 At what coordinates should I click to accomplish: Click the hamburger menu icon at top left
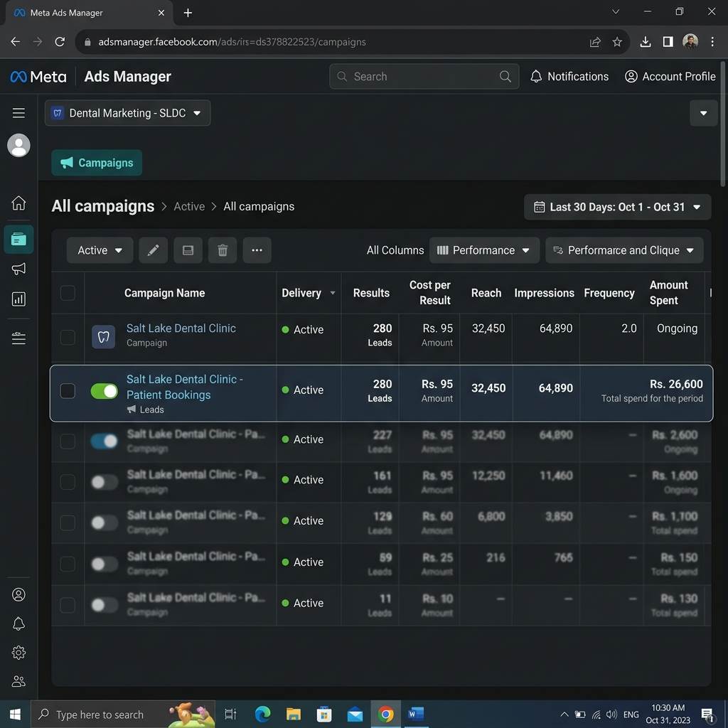18,113
